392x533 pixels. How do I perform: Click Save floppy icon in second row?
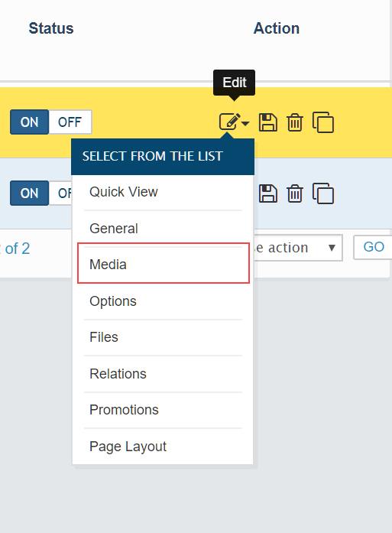[x=268, y=193]
